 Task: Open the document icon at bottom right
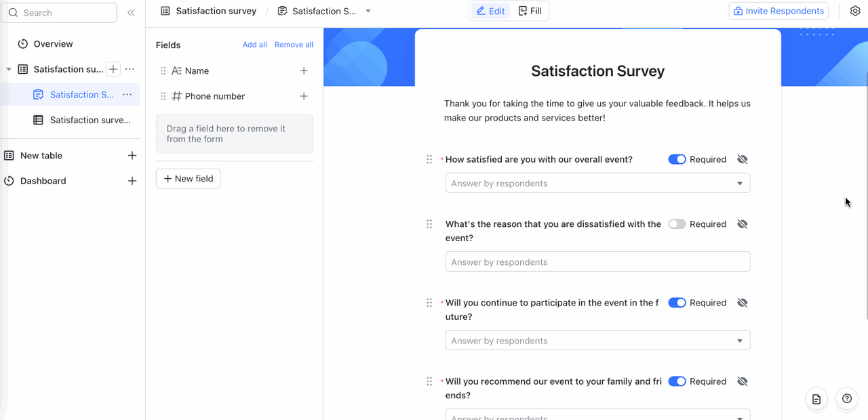coord(816,399)
